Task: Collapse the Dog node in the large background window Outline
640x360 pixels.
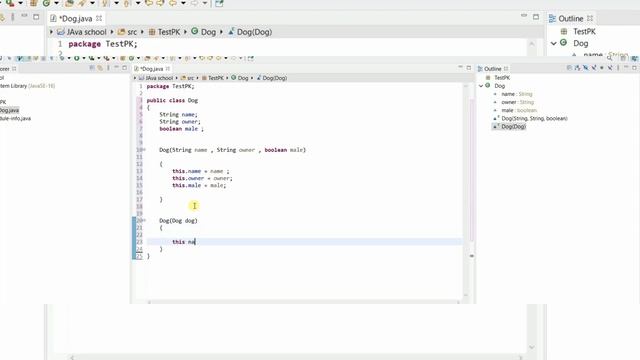Action: pyautogui.click(x=554, y=43)
